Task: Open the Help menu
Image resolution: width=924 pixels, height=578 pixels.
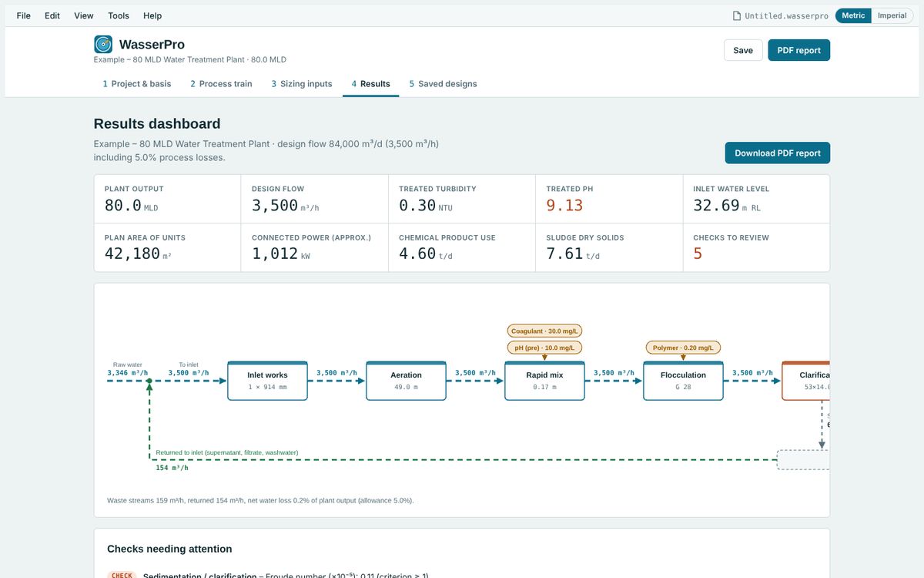Action: point(152,15)
